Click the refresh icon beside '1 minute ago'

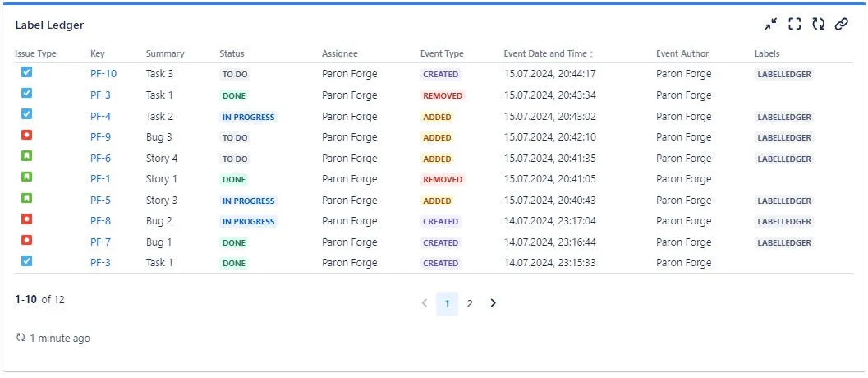point(21,338)
